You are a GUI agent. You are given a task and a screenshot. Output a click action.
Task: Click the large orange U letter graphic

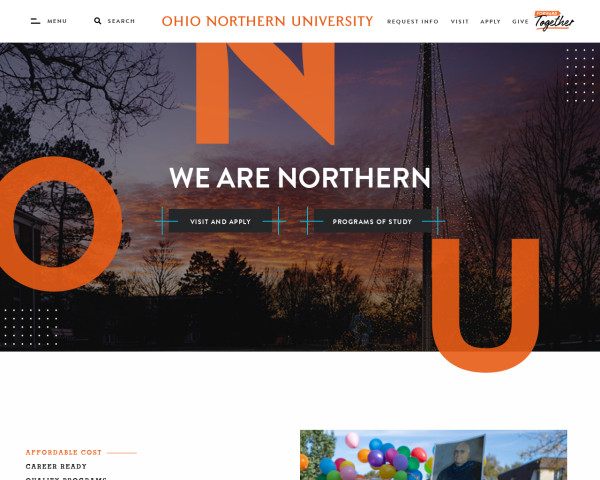(485, 305)
